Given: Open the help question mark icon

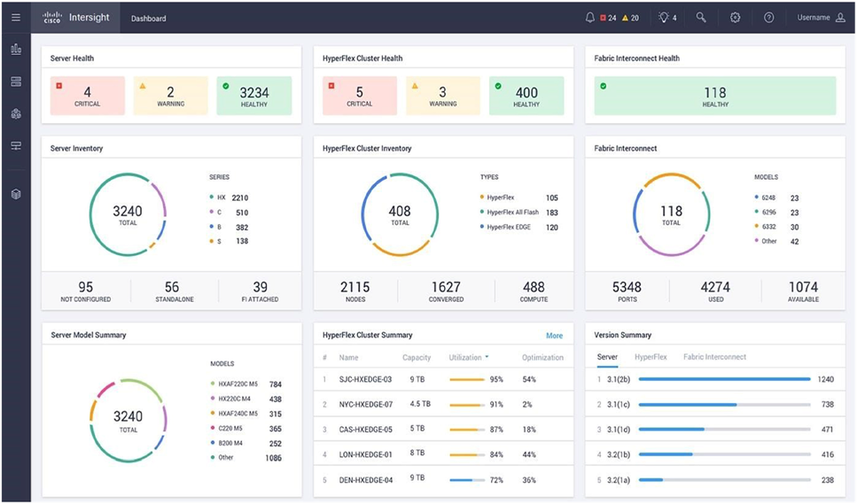Looking at the screenshot, I should [768, 18].
